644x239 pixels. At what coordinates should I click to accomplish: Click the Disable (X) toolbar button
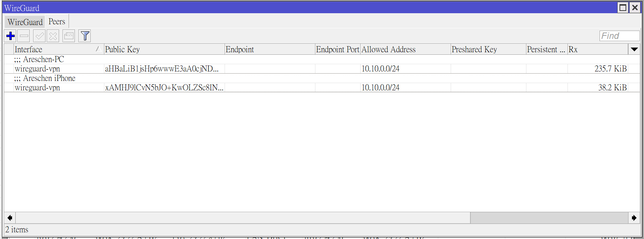[x=53, y=36]
